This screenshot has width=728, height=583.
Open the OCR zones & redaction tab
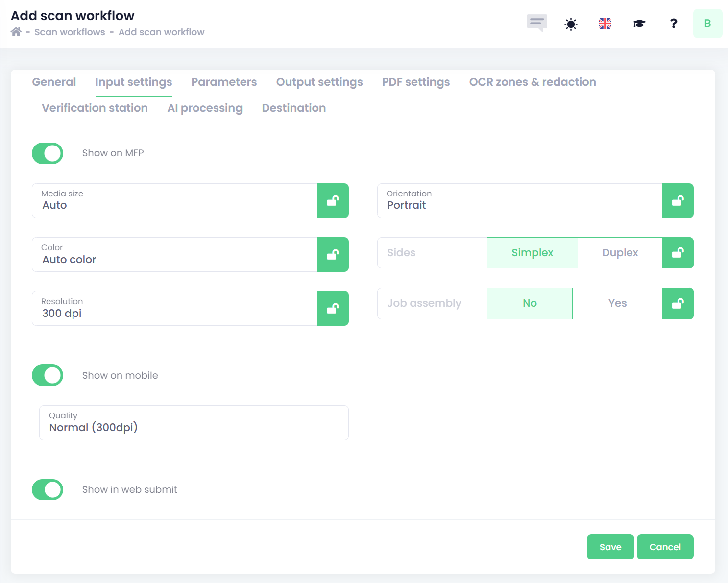coord(533,82)
